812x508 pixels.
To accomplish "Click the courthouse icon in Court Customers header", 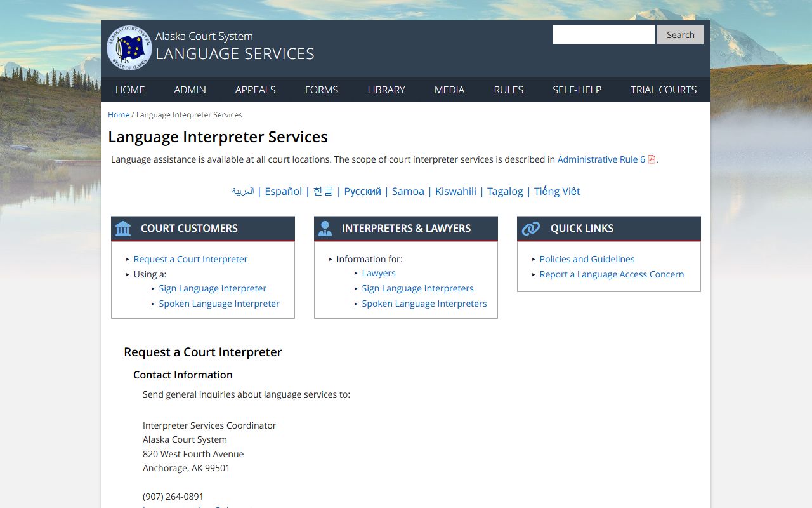I will coord(123,229).
